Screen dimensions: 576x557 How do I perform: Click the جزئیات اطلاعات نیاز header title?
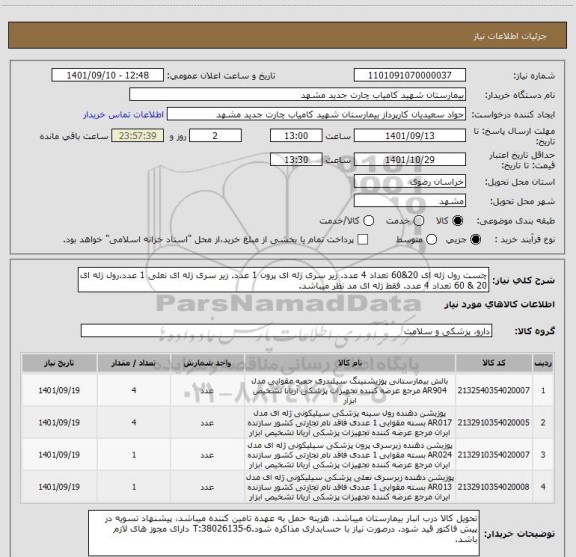pos(510,36)
